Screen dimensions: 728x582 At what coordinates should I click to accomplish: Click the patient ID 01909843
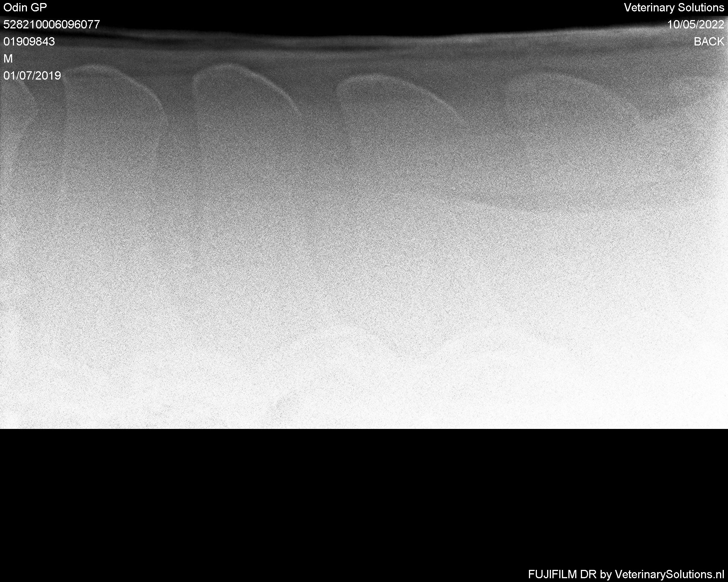(29, 41)
